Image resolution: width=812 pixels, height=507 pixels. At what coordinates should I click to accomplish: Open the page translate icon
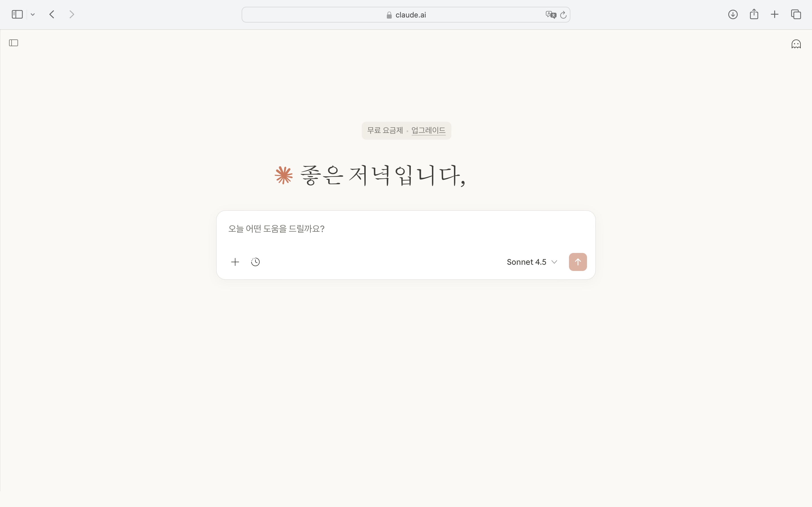coord(551,15)
